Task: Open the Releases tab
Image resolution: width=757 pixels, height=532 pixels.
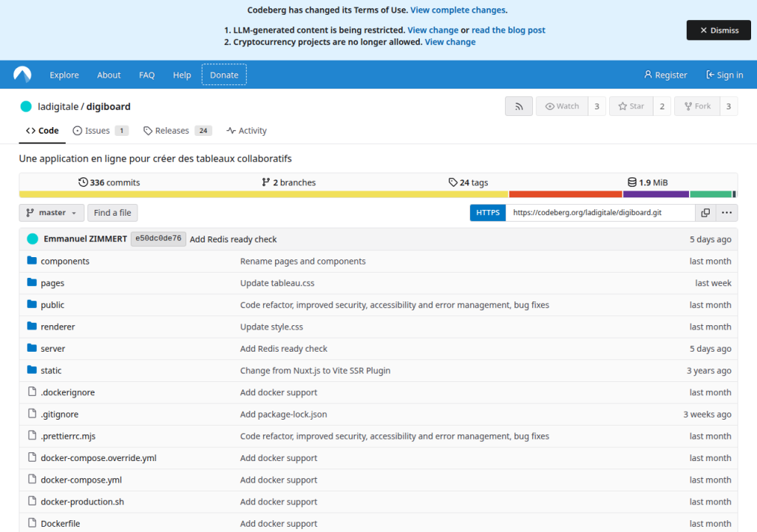Action: tap(177, 130)
